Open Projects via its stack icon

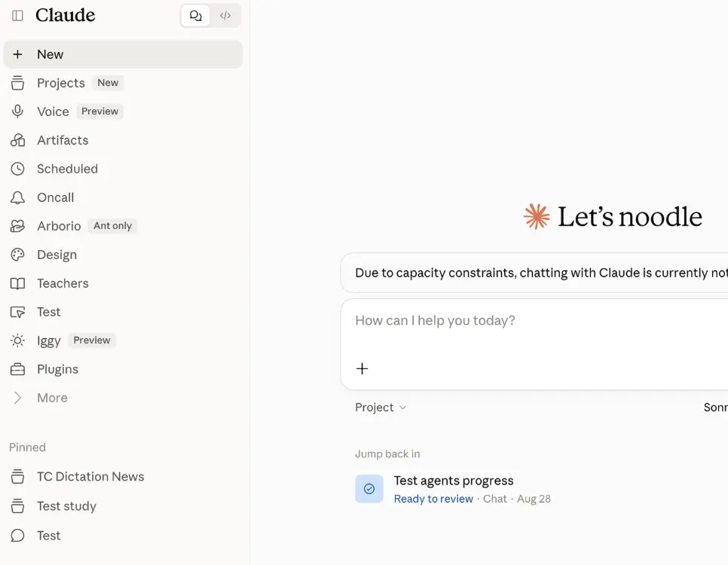[x=17, y=83]
